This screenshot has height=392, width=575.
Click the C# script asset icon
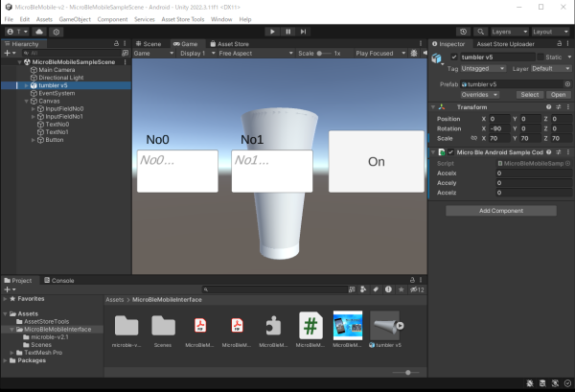pos(310,325)
